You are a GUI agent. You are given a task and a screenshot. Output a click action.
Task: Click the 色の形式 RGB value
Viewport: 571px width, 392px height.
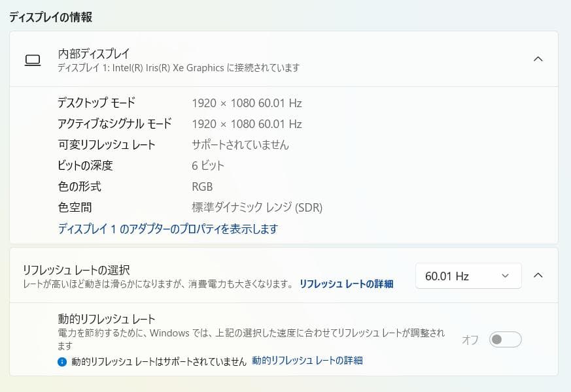[x=201, y=186]
